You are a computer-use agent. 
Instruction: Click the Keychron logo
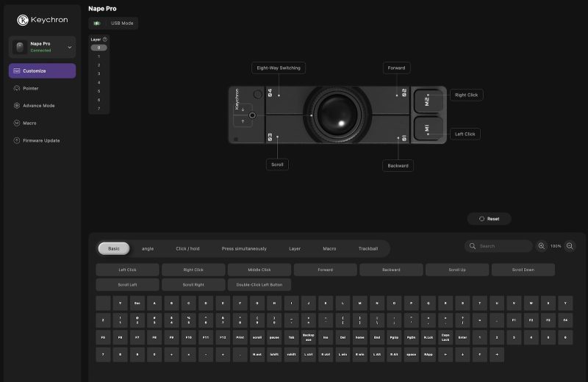click(x=43, y=20)
